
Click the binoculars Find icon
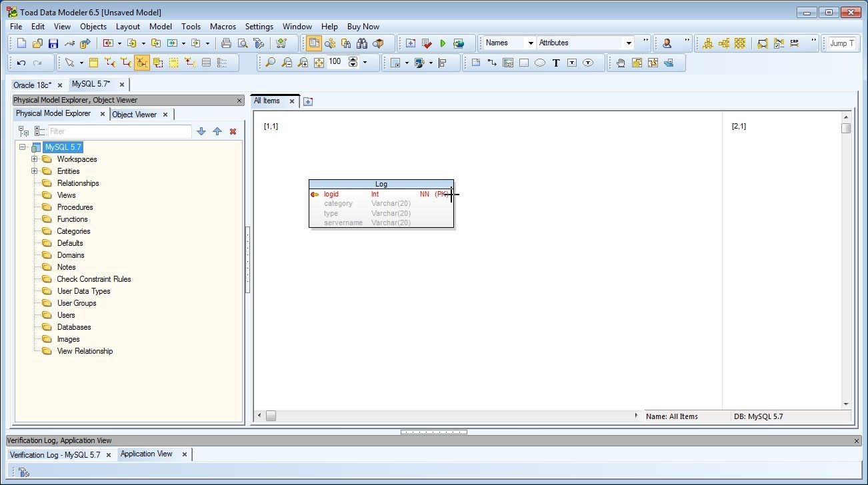coord(362,43)
